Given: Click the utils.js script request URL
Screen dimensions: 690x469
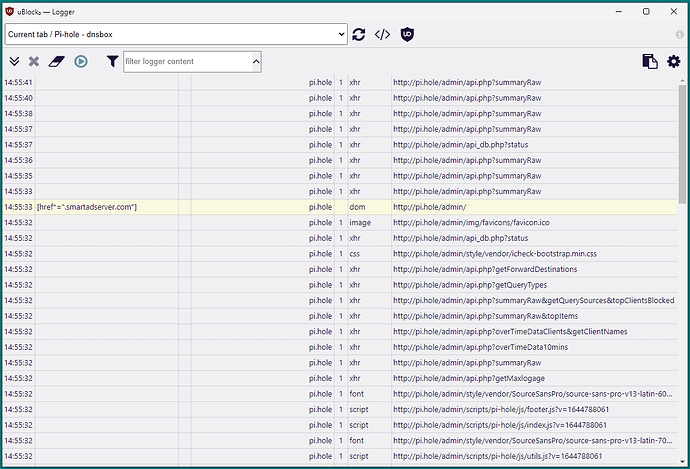Looking at the screenshot, I should pos(497,456).
